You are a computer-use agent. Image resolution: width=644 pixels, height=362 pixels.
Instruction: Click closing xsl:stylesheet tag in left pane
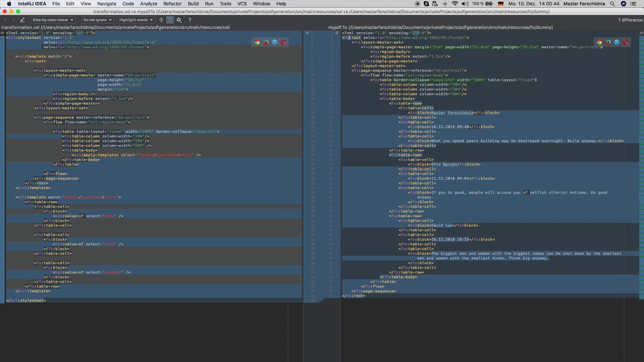click(x=26, y=300)
